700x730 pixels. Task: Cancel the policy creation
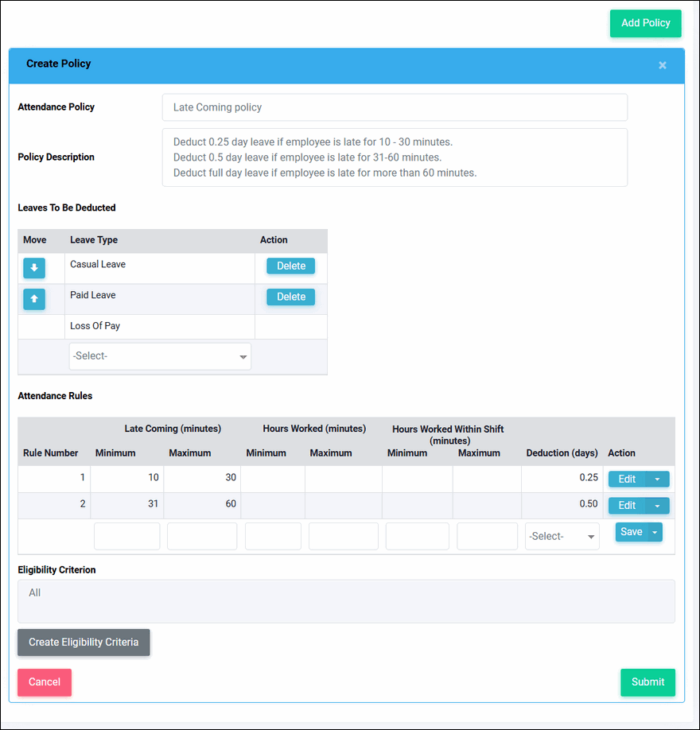tap(45, 682)
